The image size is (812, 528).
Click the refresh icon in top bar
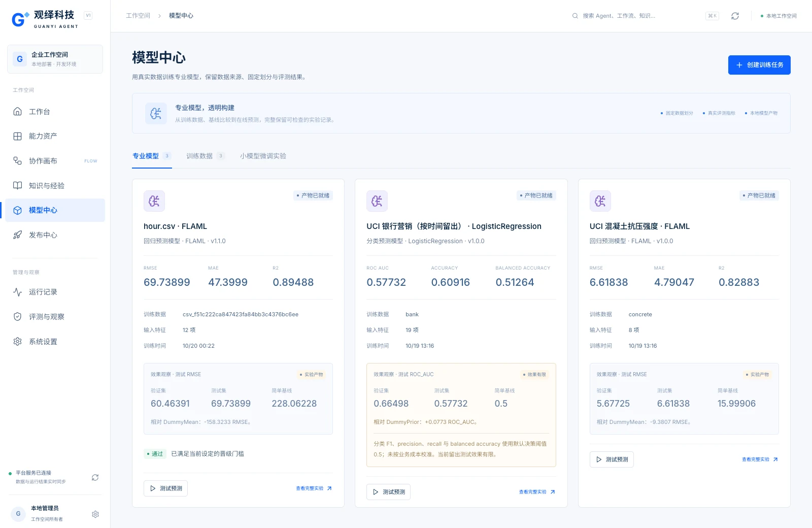click(735, 16)
